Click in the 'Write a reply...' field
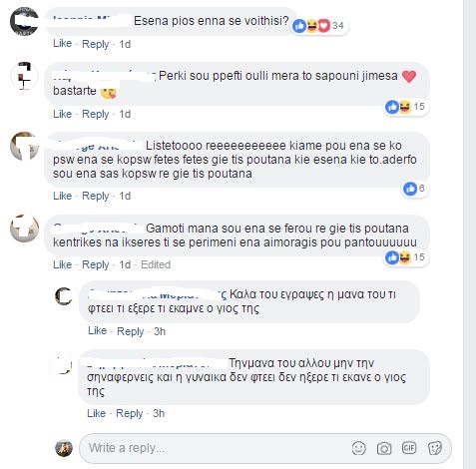 tap(265, 448)
